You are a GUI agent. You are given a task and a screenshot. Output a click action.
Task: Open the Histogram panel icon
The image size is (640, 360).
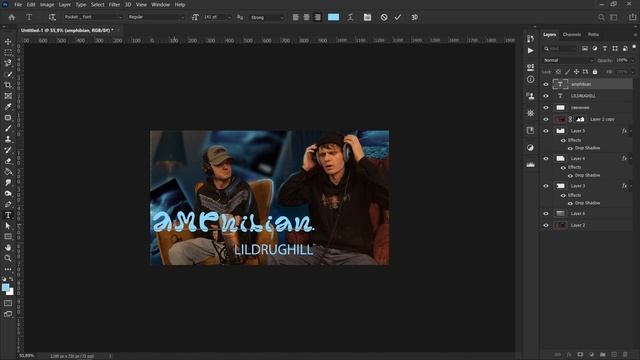pos(530,164)
